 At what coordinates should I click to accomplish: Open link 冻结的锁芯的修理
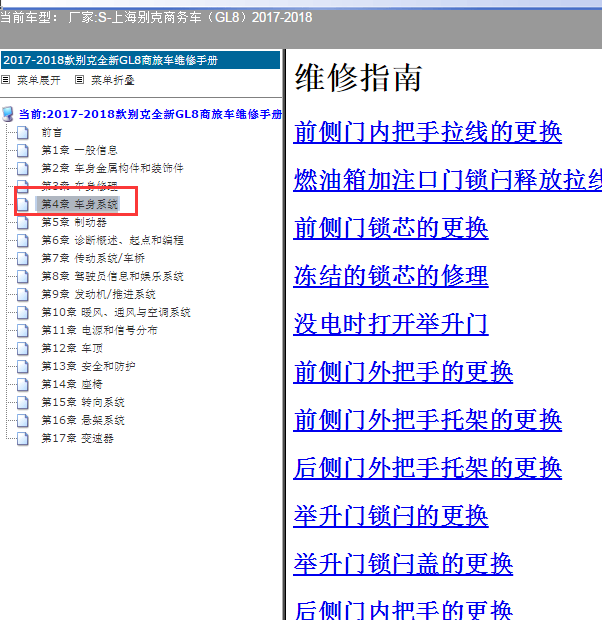[x=391, y=276]
